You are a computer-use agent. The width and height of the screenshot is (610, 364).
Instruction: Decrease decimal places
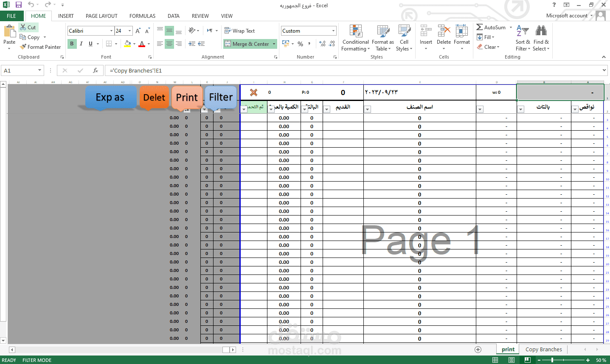pos(332,44)
